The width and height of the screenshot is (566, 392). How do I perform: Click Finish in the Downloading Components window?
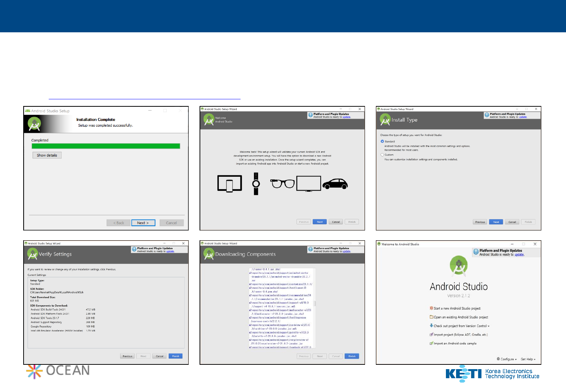pos(352,356)
